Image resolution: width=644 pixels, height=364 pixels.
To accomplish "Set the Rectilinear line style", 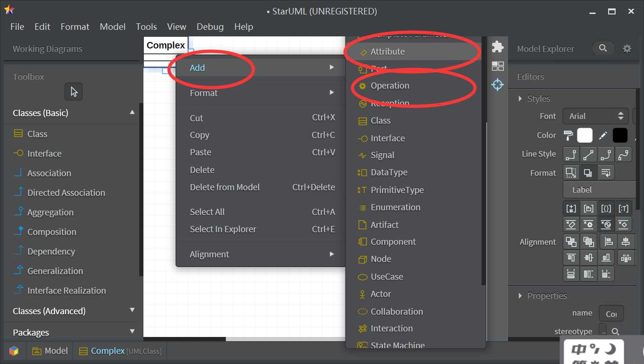I will tap(571, 154).
